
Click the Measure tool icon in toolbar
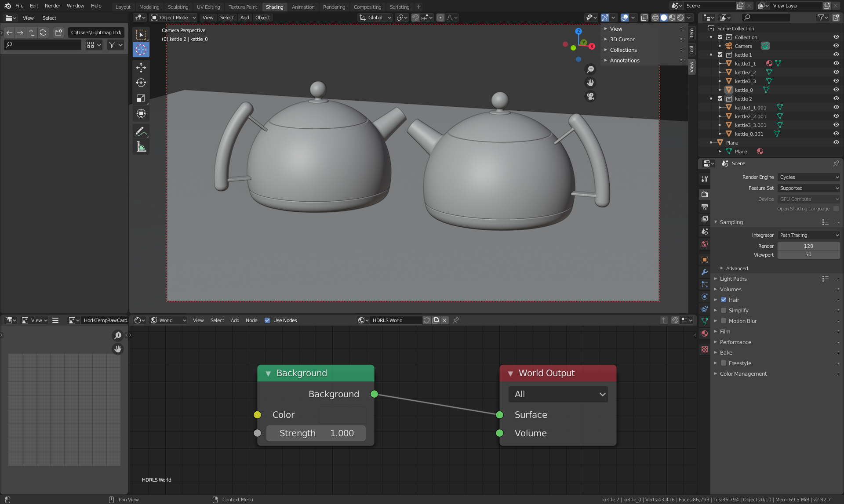pyautogui.click(x=141, y=147)
